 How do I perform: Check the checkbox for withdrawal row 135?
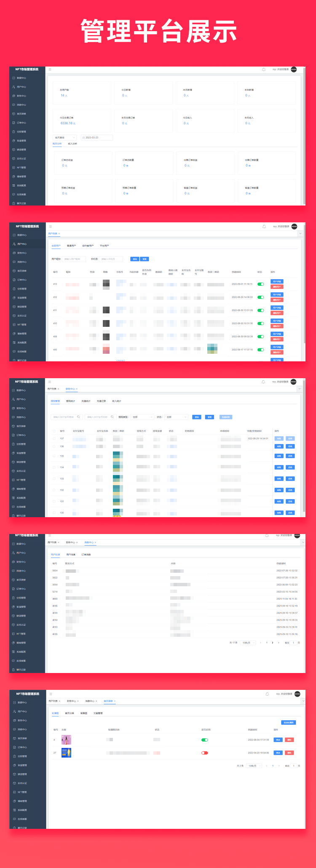[54, 456]
